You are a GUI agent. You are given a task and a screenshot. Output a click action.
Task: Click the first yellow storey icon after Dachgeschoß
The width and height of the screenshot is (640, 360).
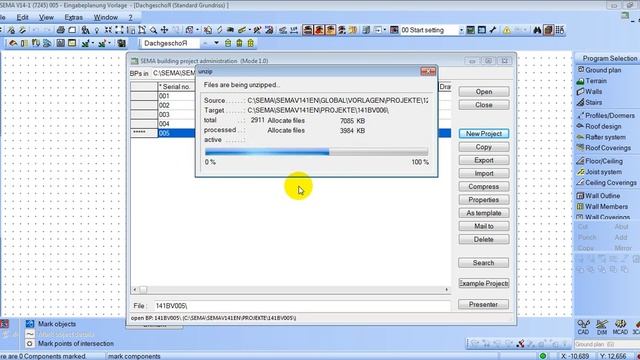pyautogui.click(x=228, y=43)
